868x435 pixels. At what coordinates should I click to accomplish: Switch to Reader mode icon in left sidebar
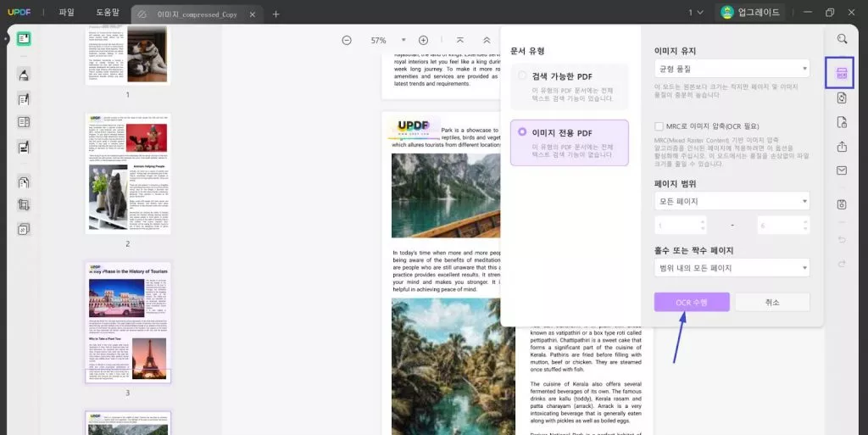(23, 39)
